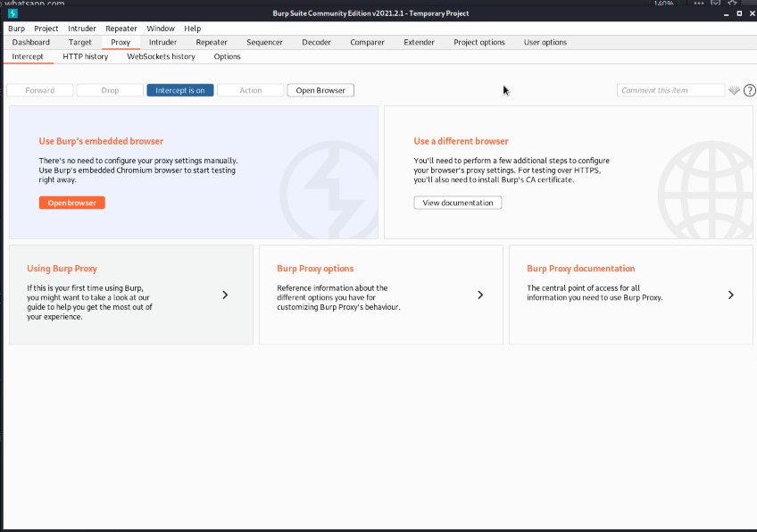Minimize the Burp Suite window
The height and width of the screenshot is (532, 757).
[726, 14]
